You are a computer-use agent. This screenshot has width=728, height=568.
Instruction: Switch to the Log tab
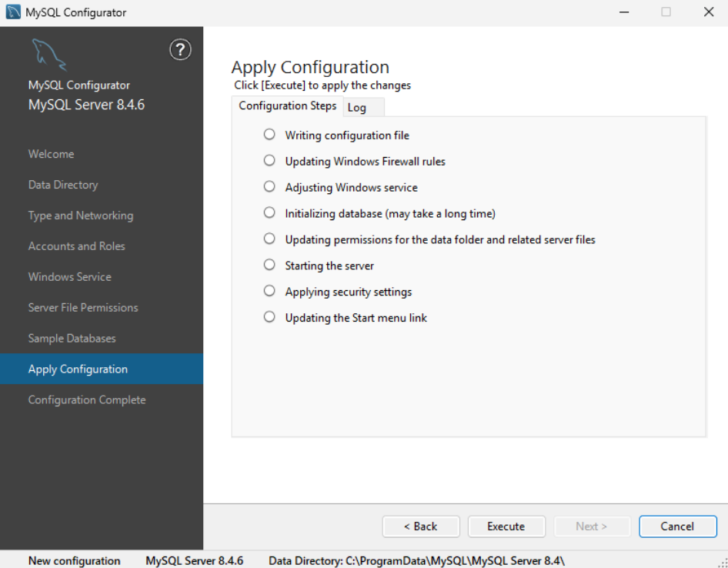pos(357,108)
